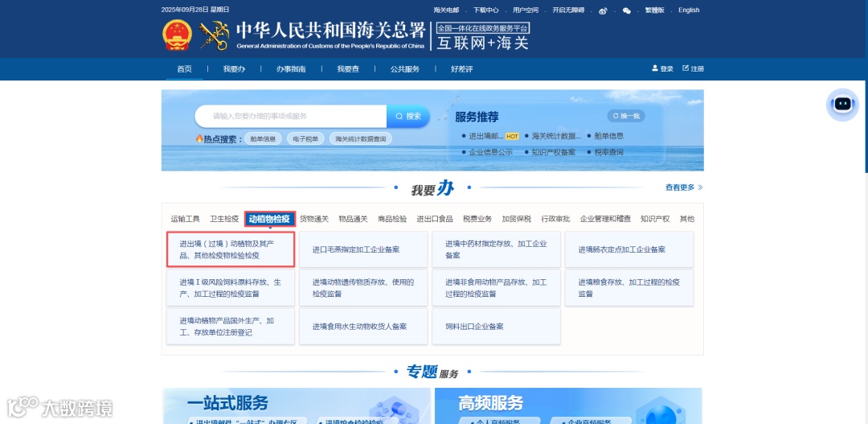
Task: Select hot search tag 舱单信息
Action: pyautogui.click(x=263, y=139)
